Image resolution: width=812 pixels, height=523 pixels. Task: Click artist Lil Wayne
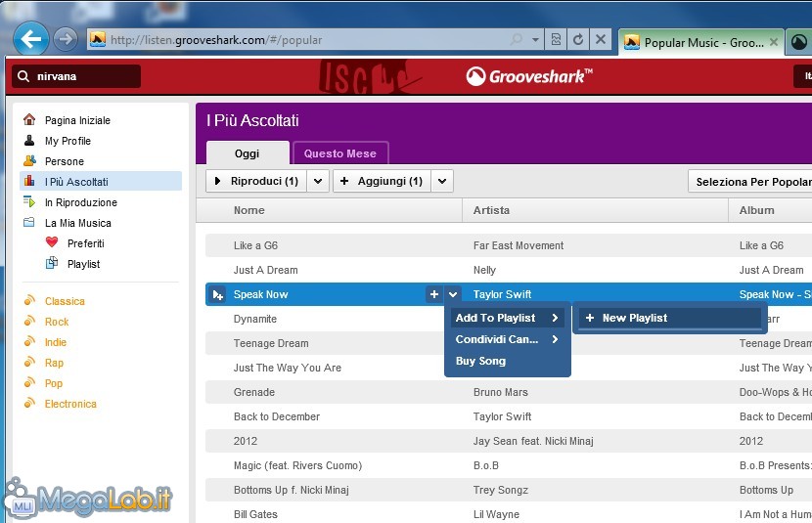point(496,514)
